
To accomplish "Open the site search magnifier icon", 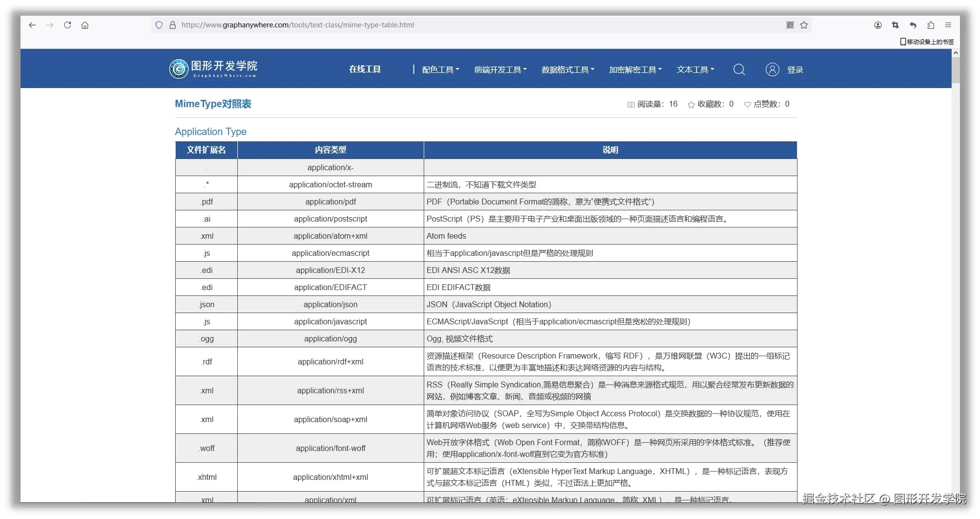I will pos(739,69).
